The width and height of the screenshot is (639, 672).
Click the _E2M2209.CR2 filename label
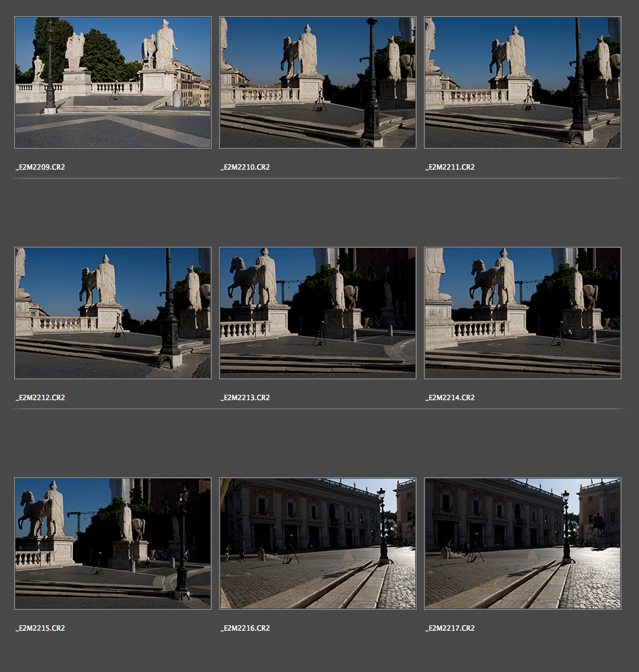pyautogui.click(x=41, y=167)
